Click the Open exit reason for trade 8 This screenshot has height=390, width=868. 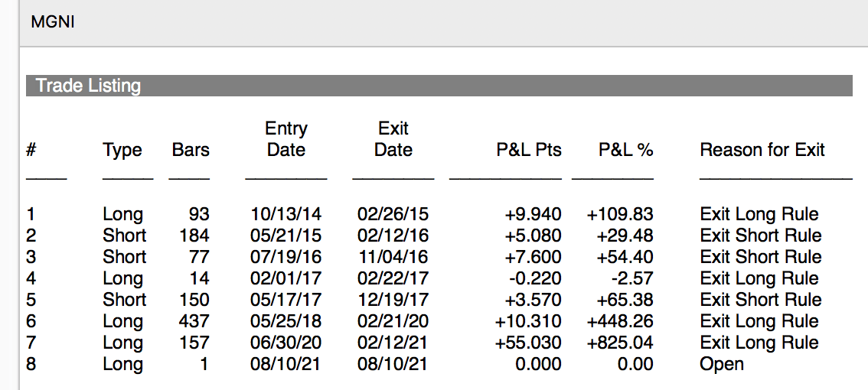[722, 364]
